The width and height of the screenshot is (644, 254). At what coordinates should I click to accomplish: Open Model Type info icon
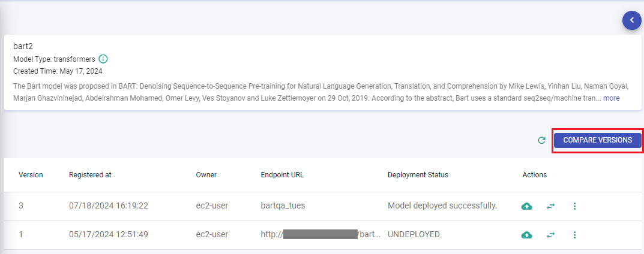[x=103, y=59]
